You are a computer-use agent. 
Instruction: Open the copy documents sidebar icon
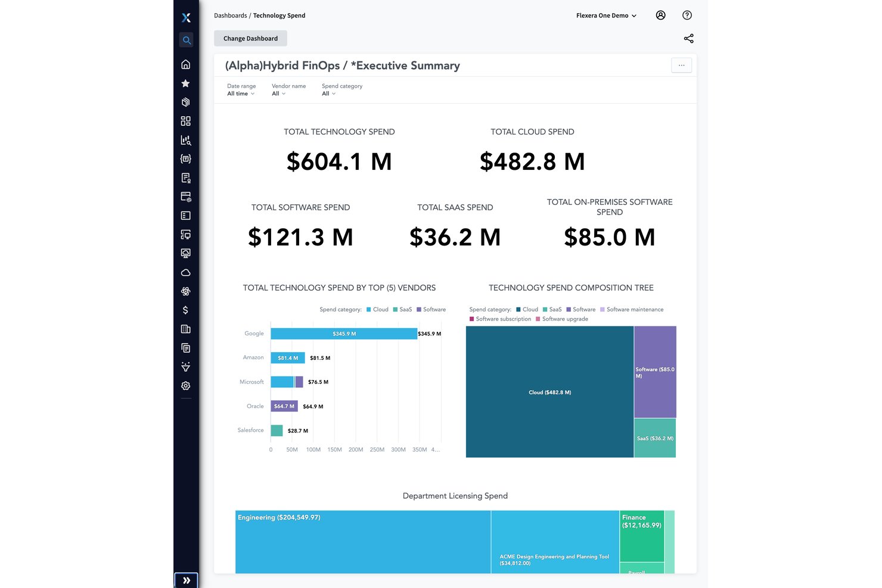pyautogui.click(x=186, y=348)
